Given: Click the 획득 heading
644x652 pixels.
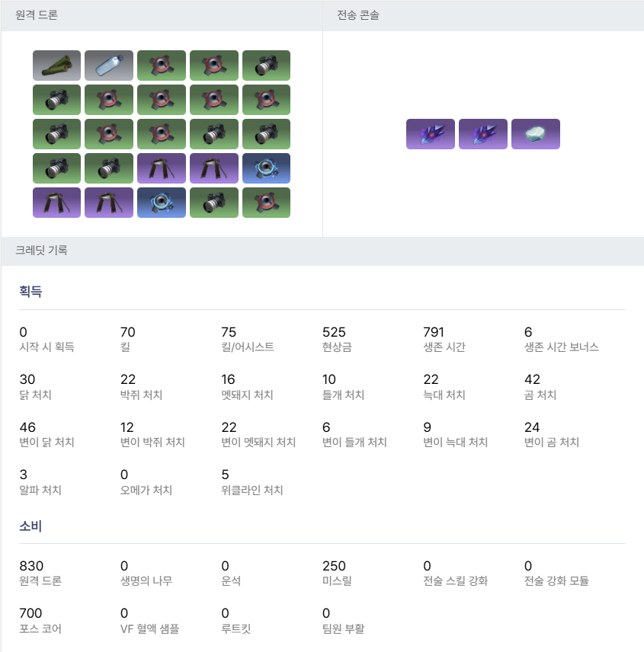Looking at the screenshot, I should [x=30, y=291].
